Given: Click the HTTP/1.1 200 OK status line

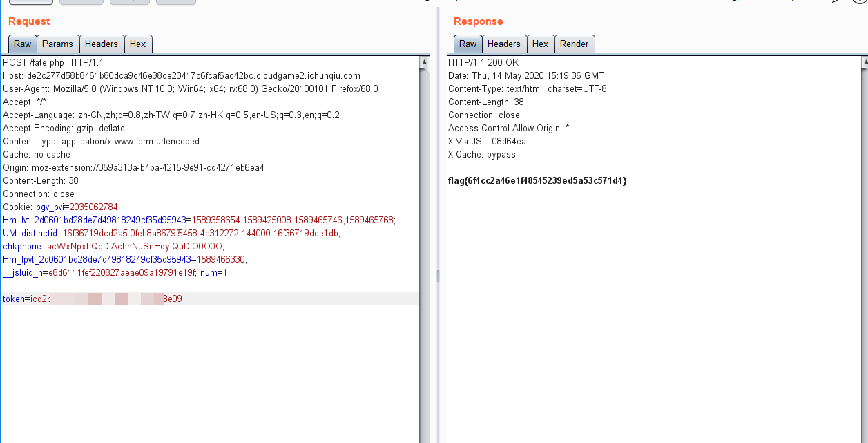Looking at the screenshot, I should click(483, 62).
